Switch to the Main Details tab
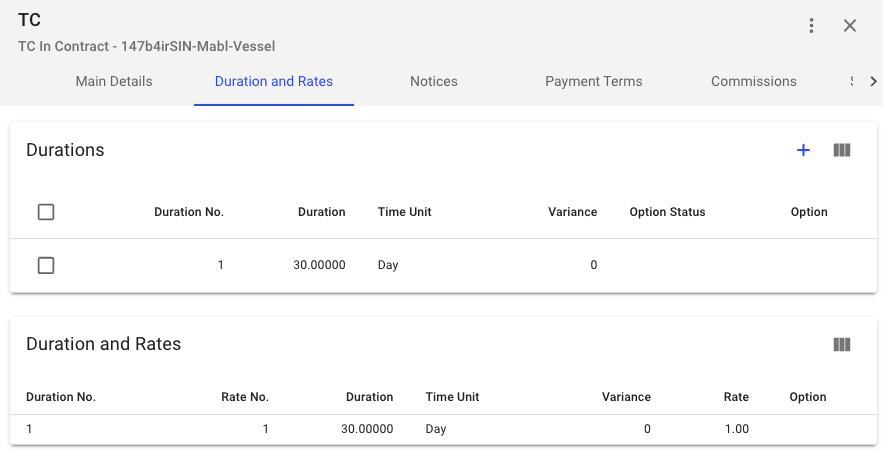 click(x=114, y=81)
